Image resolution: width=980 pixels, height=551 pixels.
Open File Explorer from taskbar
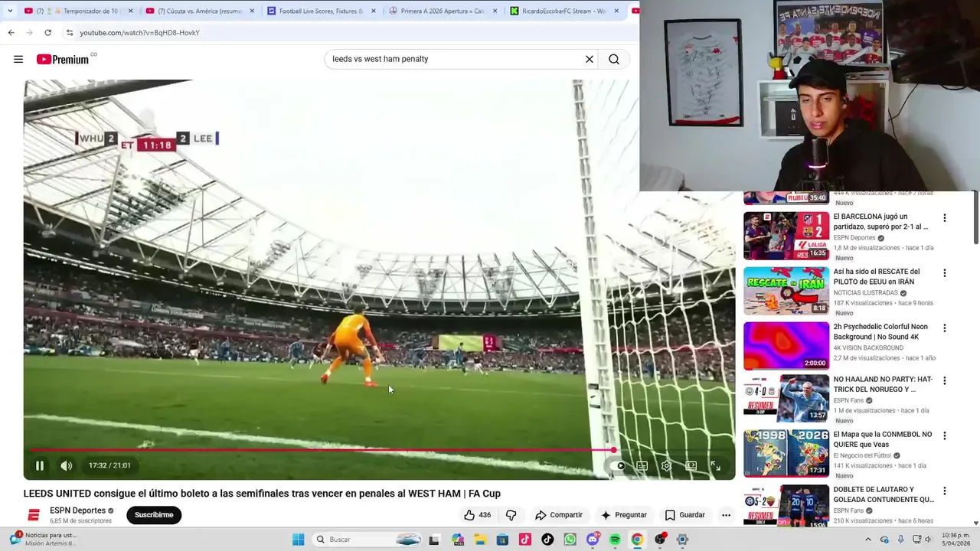480,540
